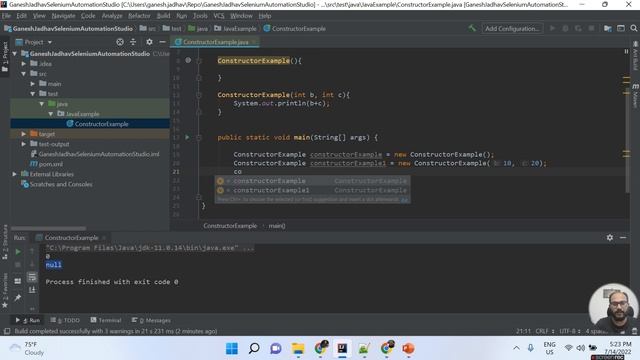
Task: Open Project Structure icon in toolbar
Action: [608, 28]
